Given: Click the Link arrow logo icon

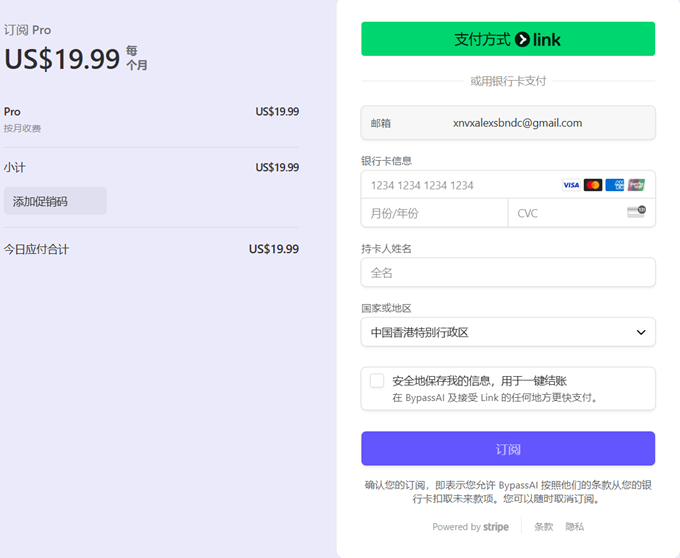Looking at the screenshot, I should point(522,40).
